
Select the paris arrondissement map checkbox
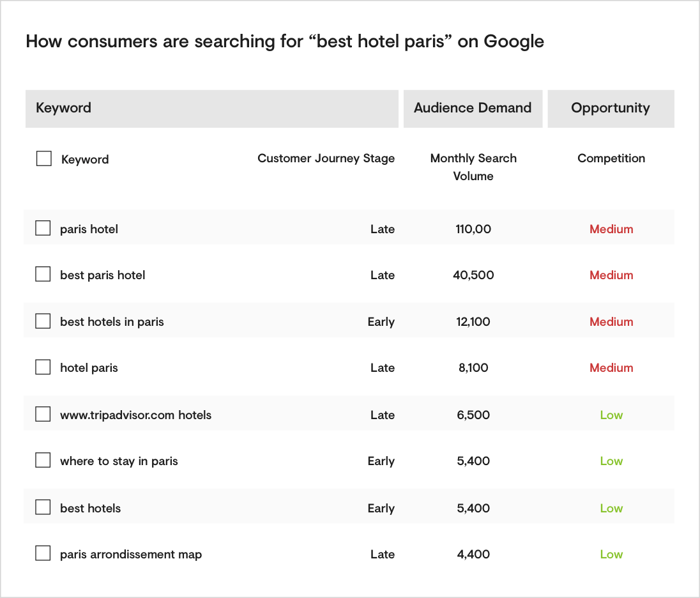pyautogui.click(x=43, y=554)
